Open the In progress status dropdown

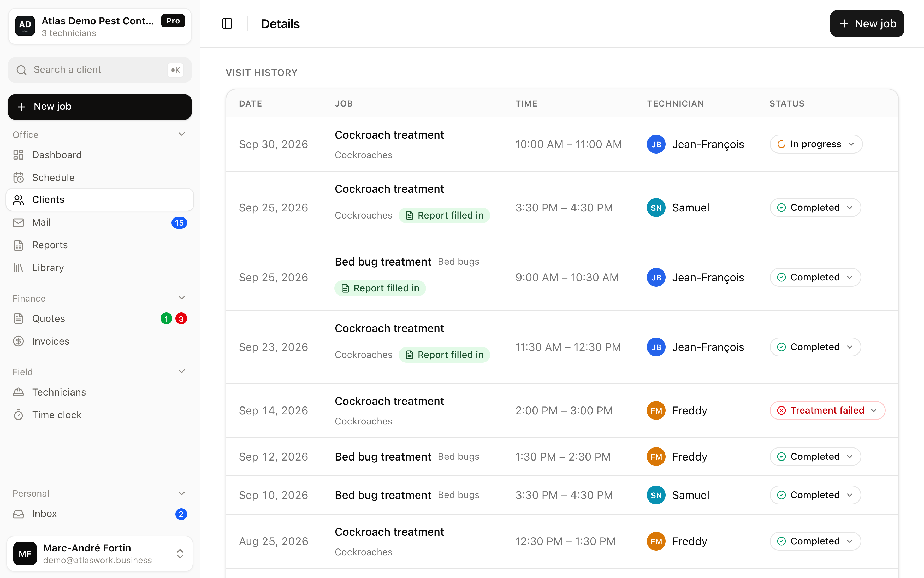tap(816, 144)
